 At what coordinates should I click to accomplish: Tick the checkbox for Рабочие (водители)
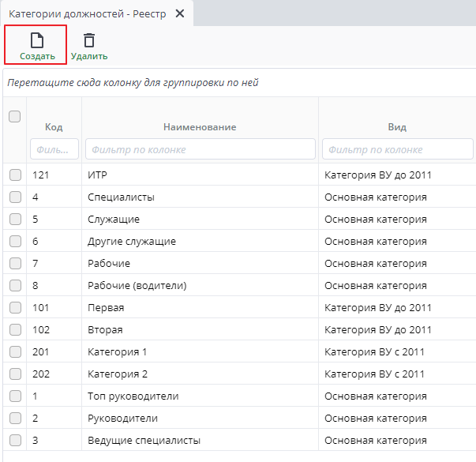[x=15, y=286]
